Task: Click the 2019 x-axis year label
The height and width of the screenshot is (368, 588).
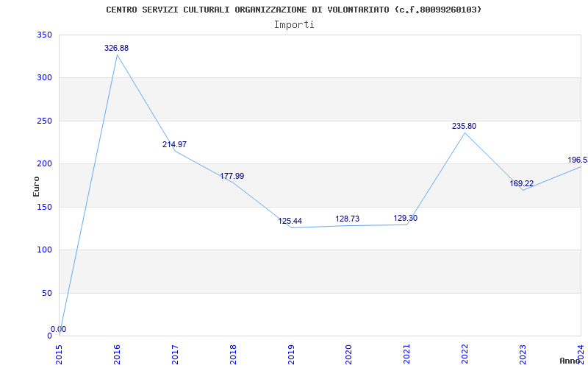Action: [291, 354]
